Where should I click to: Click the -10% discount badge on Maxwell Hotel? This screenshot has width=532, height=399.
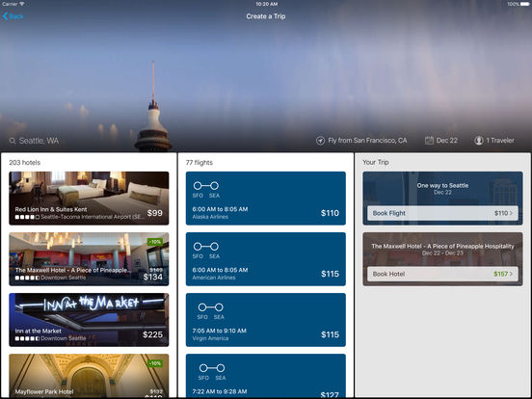[155, 242]
